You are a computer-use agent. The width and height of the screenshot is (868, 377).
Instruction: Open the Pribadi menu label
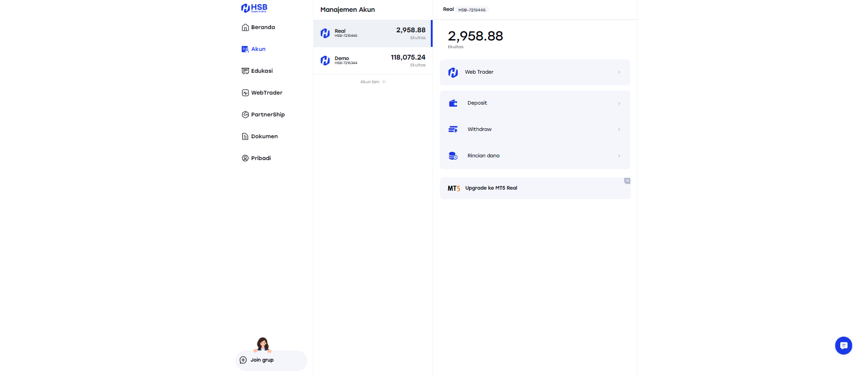tap(261, 158)
